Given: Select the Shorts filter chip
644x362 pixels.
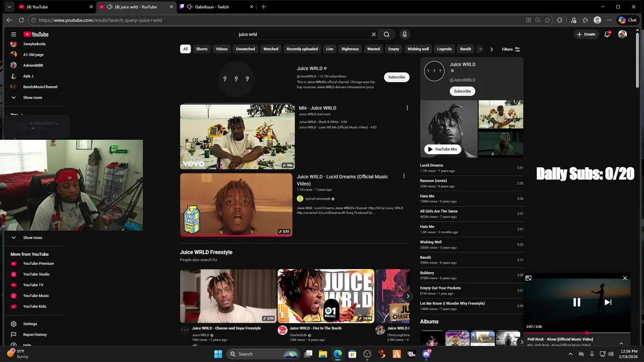Looking at the screenshot, I should pos(202,49).
